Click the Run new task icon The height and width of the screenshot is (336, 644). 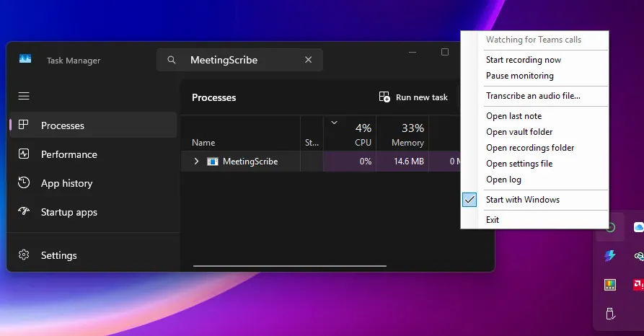pyautogui.click(x=384, y=97)
